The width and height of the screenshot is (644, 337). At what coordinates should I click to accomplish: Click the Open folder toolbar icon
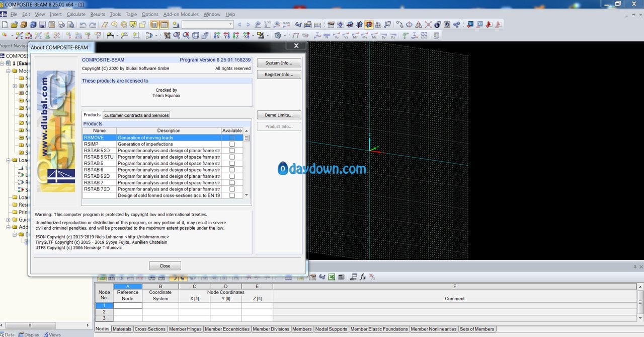click(14, 25)
